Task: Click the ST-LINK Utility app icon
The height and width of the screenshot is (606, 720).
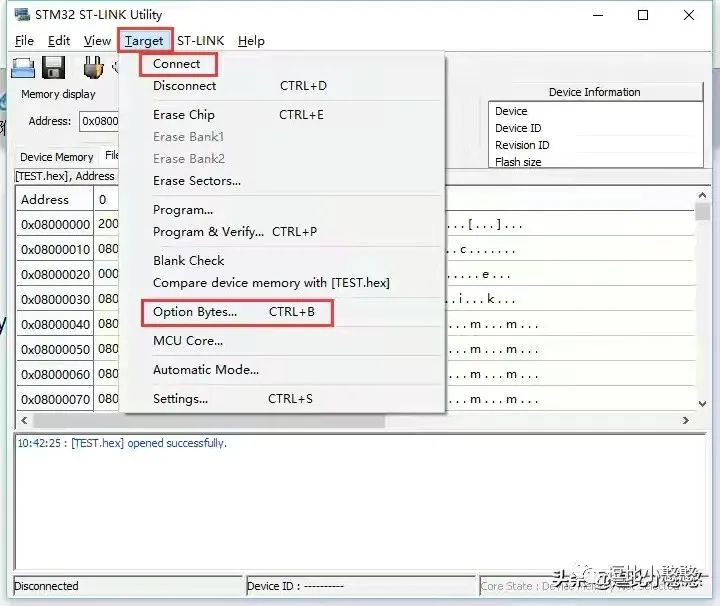Action: [22, 15]
